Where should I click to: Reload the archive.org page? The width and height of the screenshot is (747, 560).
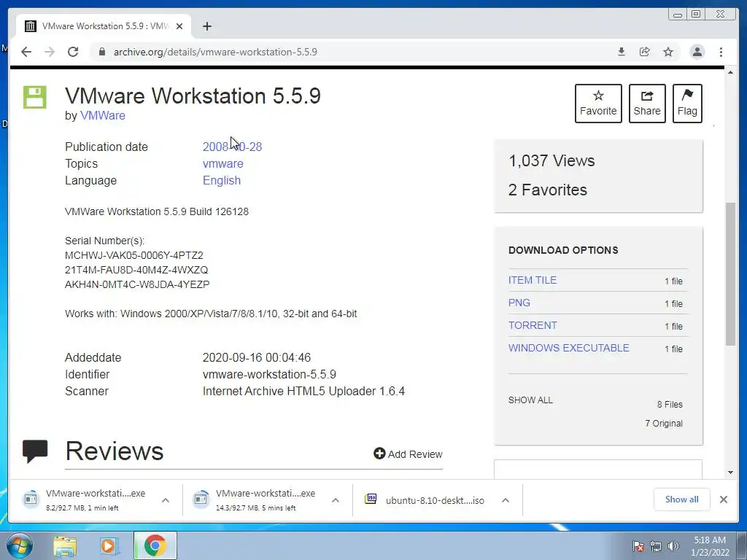coord(73,52)
